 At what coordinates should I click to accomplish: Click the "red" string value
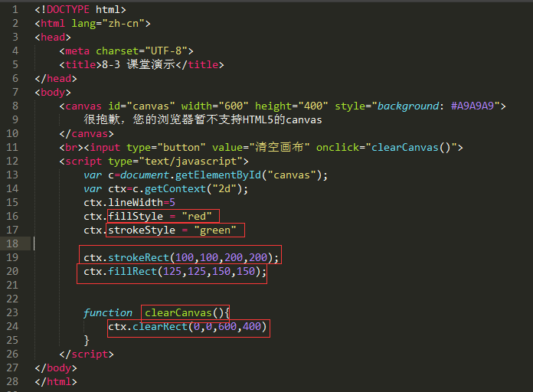tap(197, 217)
